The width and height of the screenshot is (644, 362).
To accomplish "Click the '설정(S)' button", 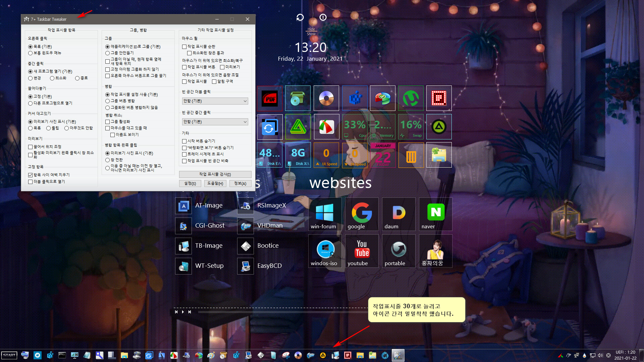I will pyautogui.click(x=190, y=183).
